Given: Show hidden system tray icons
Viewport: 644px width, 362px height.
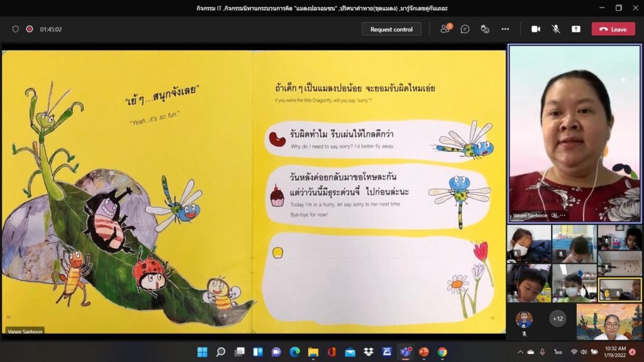Looking at the screenshot, I should pyautogui.click(x=521, y=352).
